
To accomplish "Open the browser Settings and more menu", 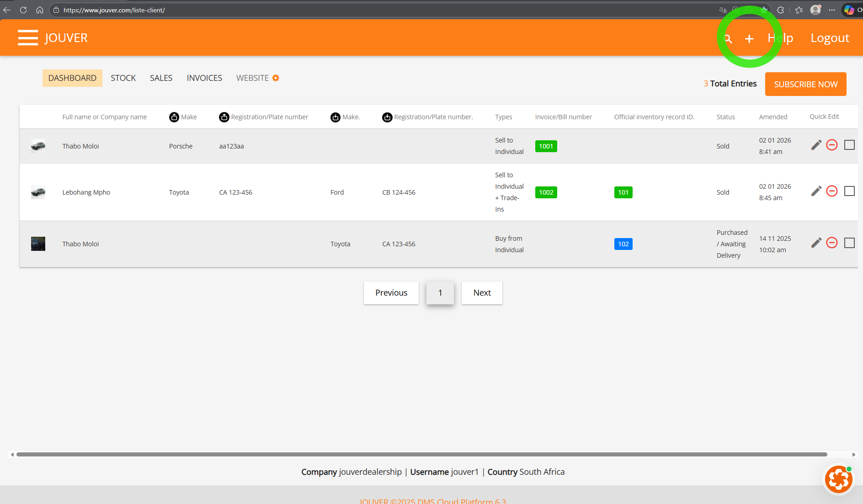I will (832, 10).
